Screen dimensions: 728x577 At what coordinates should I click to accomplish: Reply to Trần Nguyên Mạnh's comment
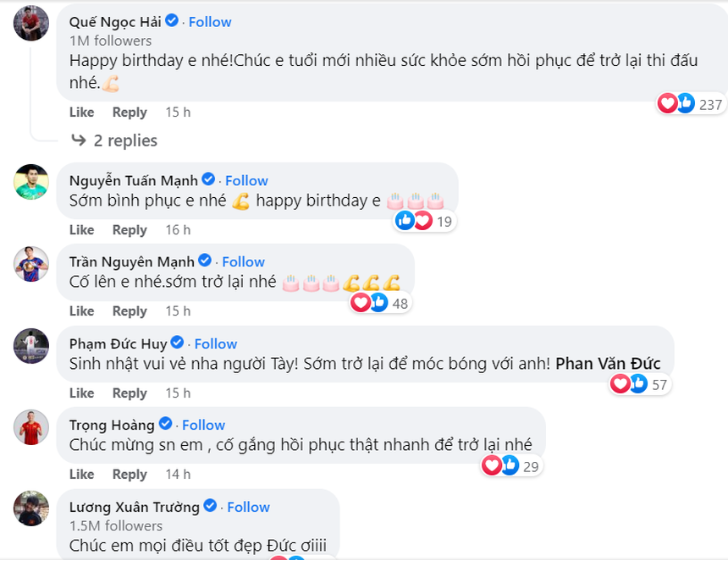pyautogui.click(x=130, y=311)
